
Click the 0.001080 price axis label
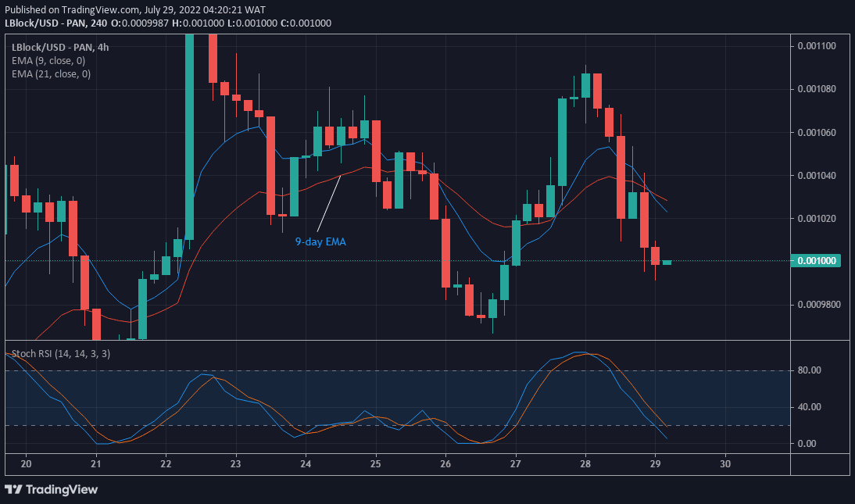click(817, 89)
